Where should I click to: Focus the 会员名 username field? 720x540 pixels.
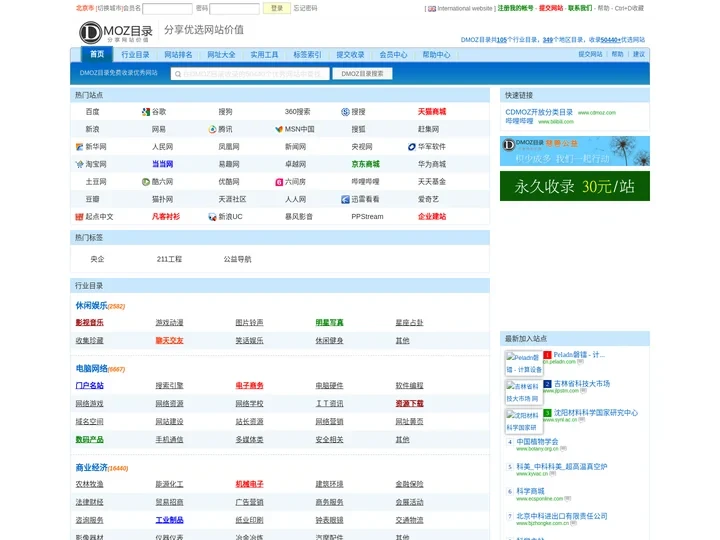tap(168, 9)
